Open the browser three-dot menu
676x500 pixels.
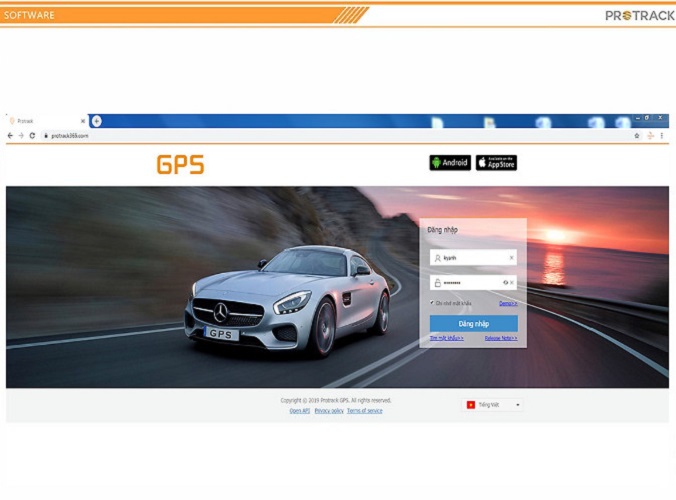pos(661,135)
